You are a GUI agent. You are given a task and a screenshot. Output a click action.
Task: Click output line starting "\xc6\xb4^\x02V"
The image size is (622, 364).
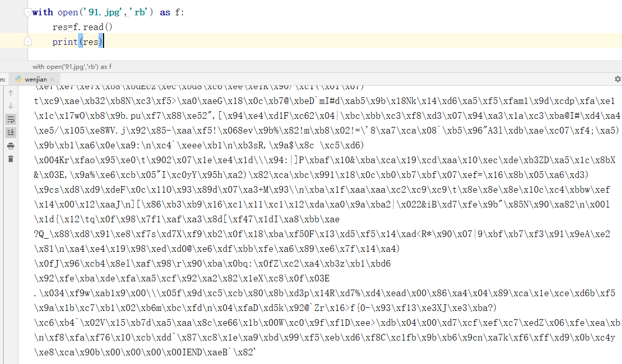[327, 323]
